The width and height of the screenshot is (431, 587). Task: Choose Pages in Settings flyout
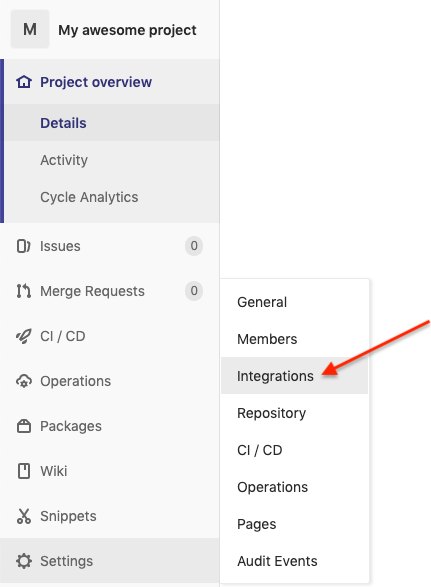click(x=257, y=524)
